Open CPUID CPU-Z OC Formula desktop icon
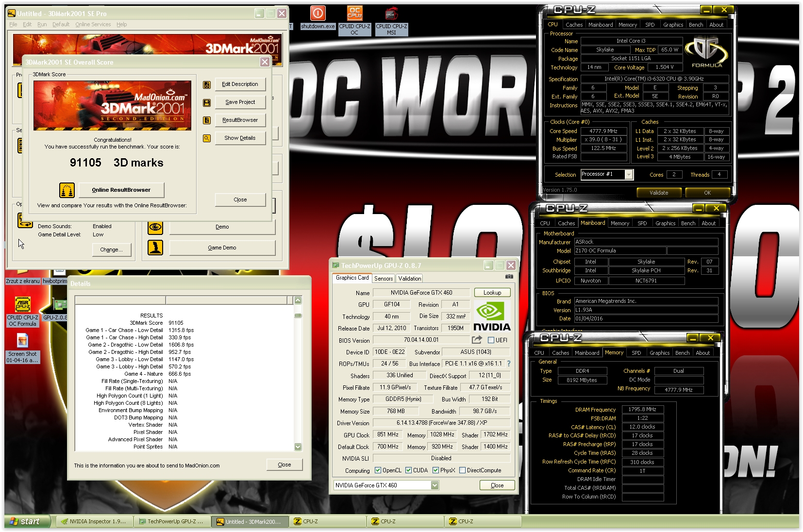Screen dimensions: 803x532 23,312
